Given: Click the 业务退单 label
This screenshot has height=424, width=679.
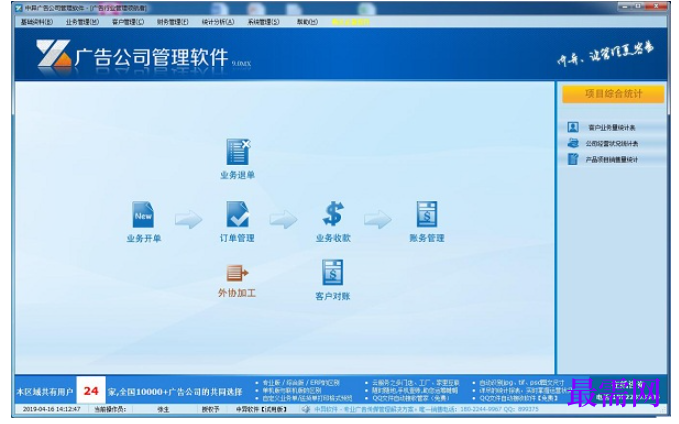Looking at the screenshot, I should click(x=237, y=175).
